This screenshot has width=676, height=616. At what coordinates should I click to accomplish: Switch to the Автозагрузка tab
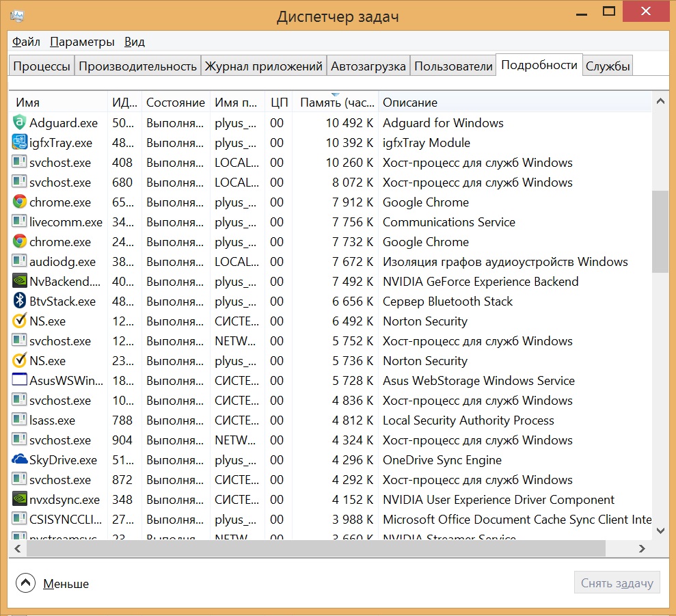tap(368, 66)
